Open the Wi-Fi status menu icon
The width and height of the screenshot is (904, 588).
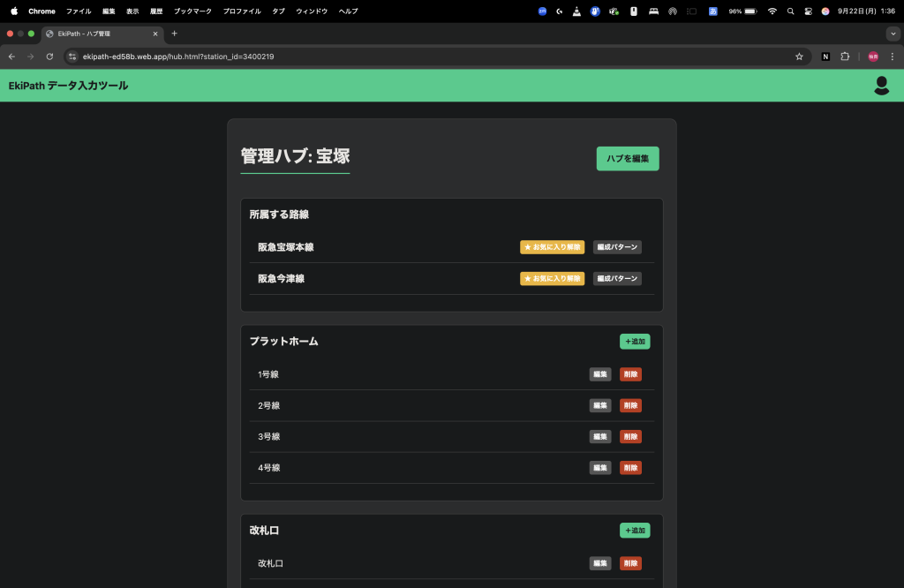click(772, 11)
